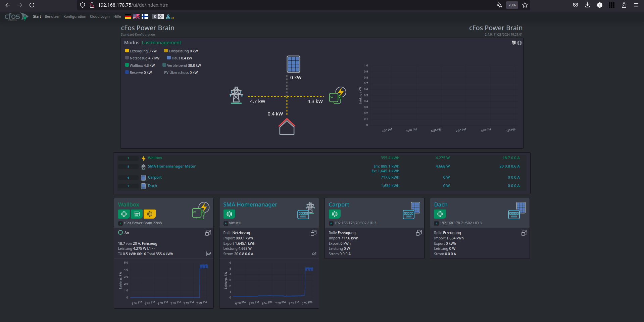Open Wallbox RFID/display configuration button
Viewport: 644px width, 322px height.
[137, 214]
